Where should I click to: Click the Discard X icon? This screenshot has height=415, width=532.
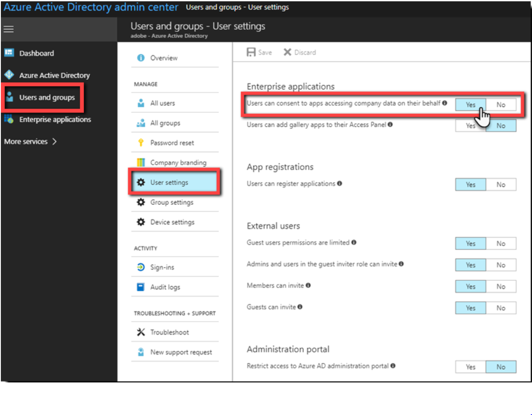(x=287, y=52)
